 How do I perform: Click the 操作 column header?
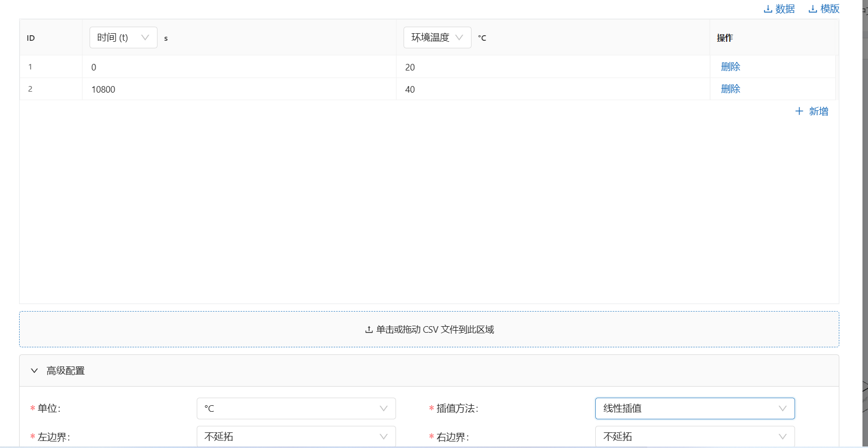tap(774, 38)
